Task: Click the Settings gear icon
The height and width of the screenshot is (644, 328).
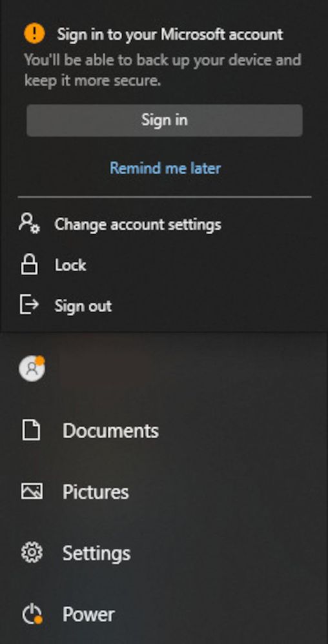Action: (32, 553)
